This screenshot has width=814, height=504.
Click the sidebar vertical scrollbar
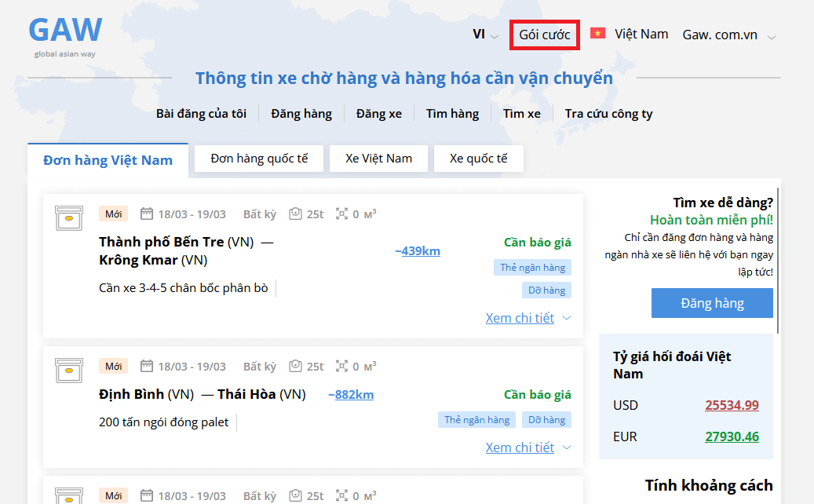pyautogui.click(x=778, y=259)
